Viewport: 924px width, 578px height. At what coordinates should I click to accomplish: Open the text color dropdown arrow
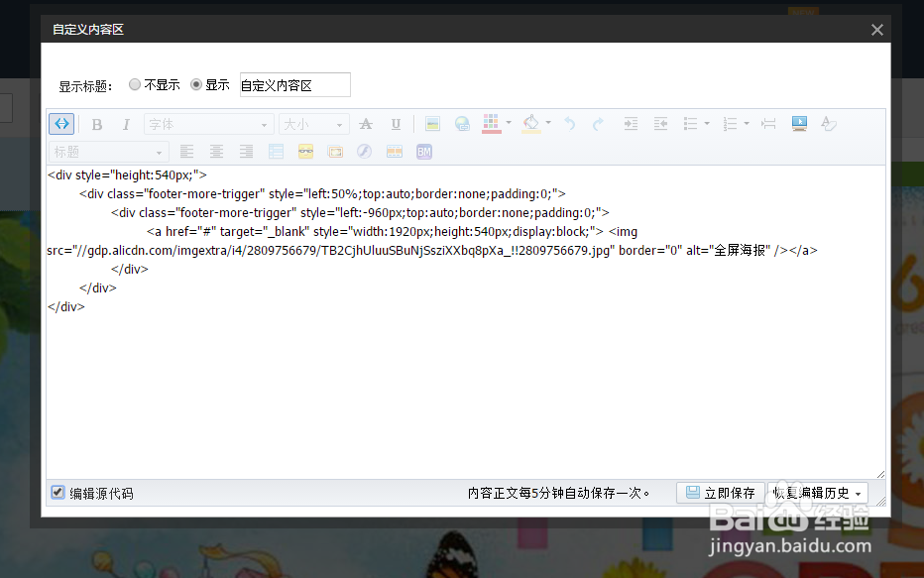509,123
